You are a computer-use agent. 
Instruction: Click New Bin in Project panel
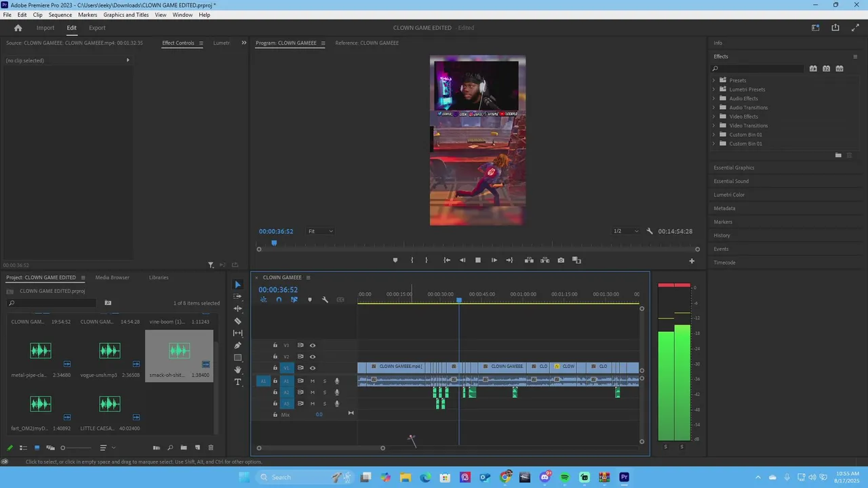[x=184, y=448]
